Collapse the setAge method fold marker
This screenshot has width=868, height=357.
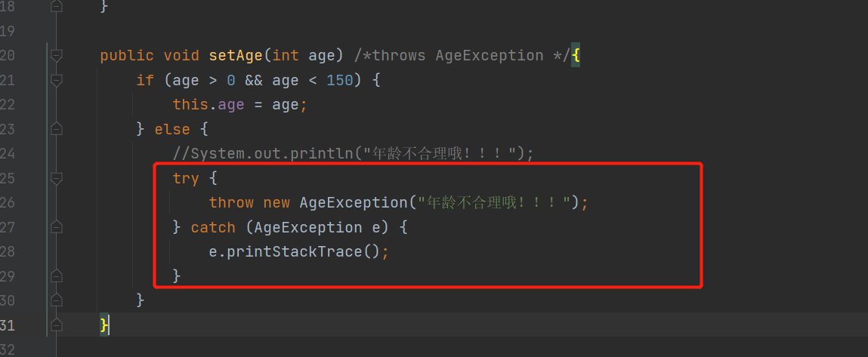point(57,55)
